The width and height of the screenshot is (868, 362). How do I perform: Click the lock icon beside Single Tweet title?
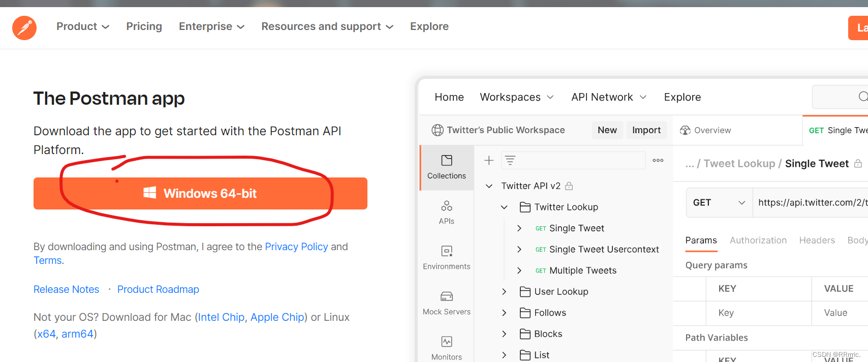tap(858, 164)
